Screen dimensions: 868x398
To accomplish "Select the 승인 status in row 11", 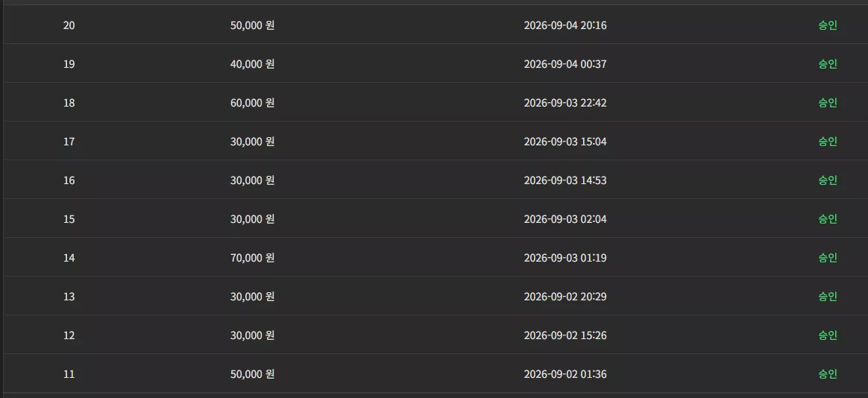I will point(828,374).
